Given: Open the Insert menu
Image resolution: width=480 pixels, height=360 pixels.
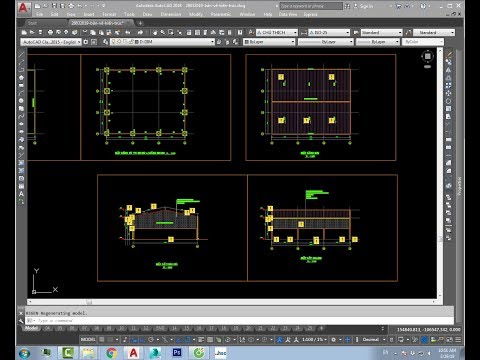Looking at the screenshot, I should pos(89,14).
